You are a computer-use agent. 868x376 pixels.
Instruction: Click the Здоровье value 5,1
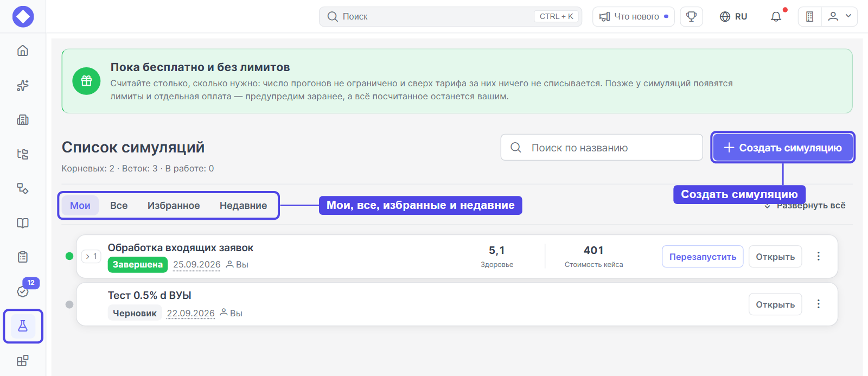(x=497, y=250)
